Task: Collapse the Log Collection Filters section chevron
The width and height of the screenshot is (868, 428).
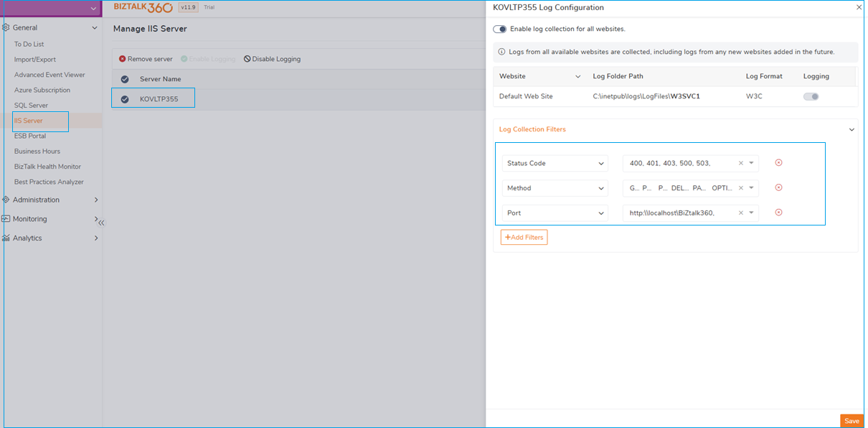Action: click(852, 129)
